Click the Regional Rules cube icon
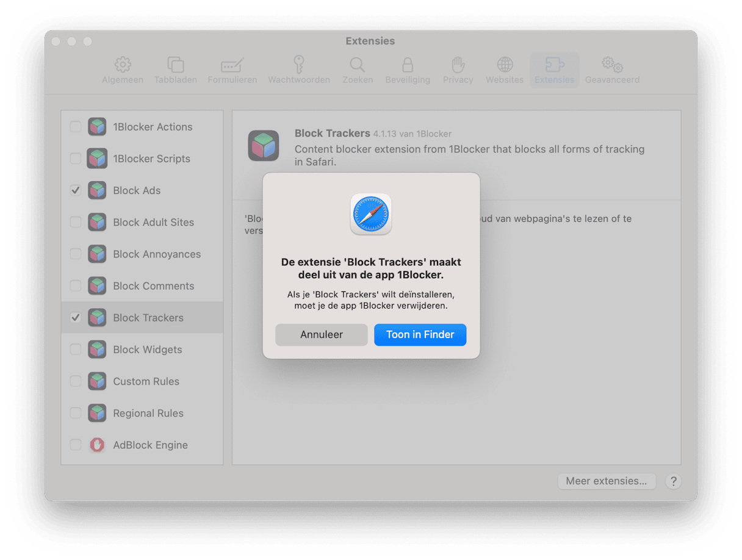Viewport: 742px width, 560px height. point(97,413)
